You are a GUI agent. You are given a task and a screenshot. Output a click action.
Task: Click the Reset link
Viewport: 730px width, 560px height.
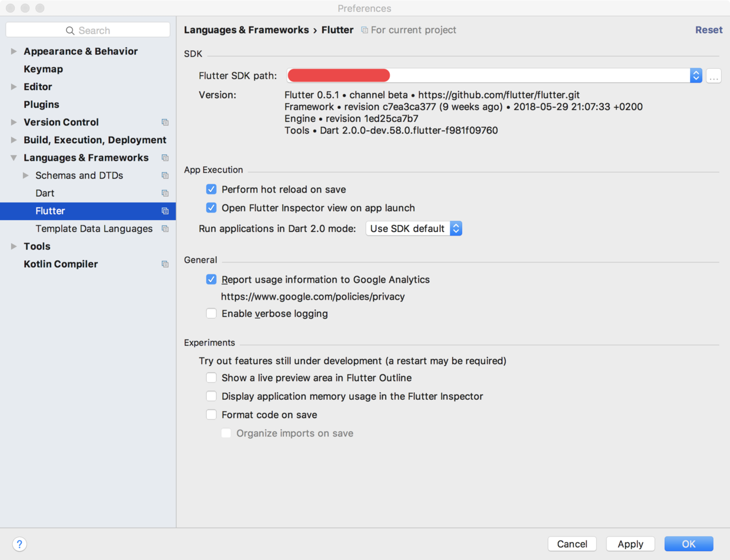(x=709, y=30)
